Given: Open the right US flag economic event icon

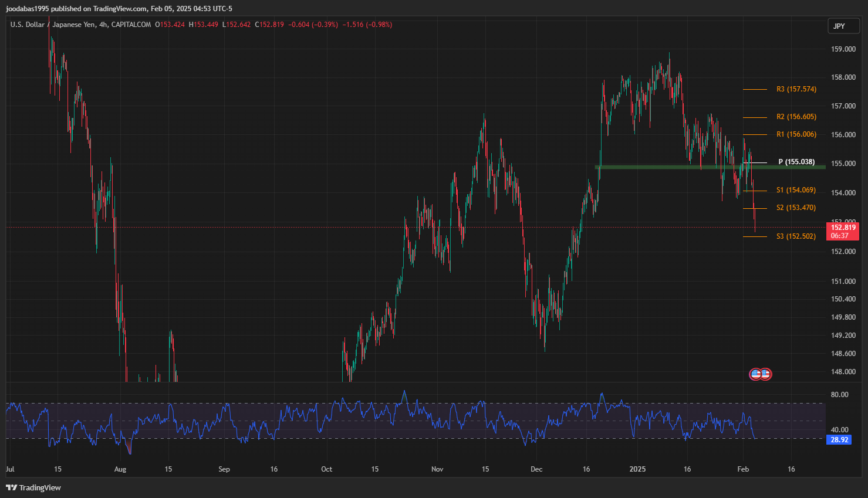Looking at the screenshot, I should (765, 374).
